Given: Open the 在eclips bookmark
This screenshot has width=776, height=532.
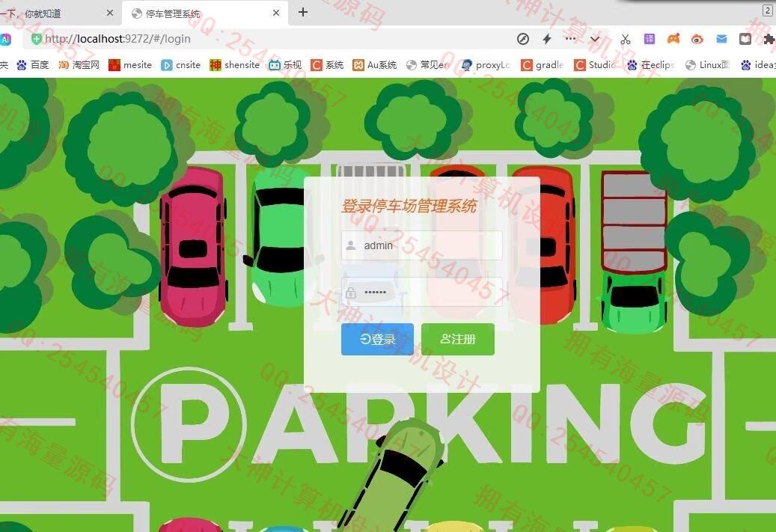Looking at the screenshot, I should click(650, 65).
